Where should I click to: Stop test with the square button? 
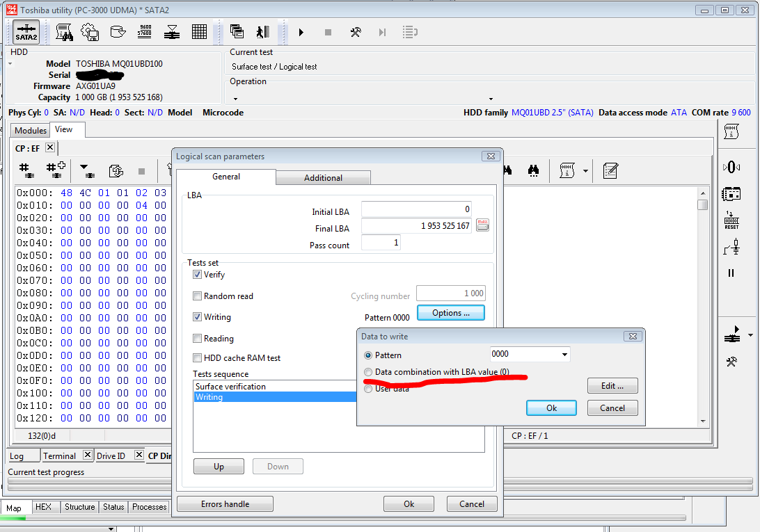[x=328, y=33]
